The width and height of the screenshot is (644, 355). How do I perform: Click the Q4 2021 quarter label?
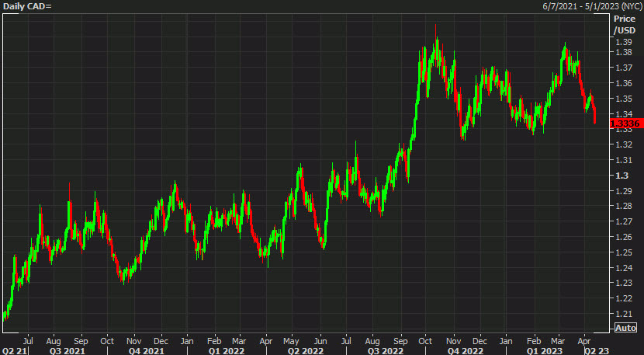[x=146, y=351]
